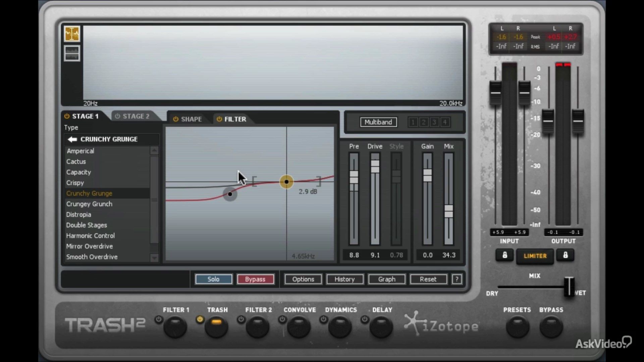Open the Presets knob button
644x362 pixels.
518,327
